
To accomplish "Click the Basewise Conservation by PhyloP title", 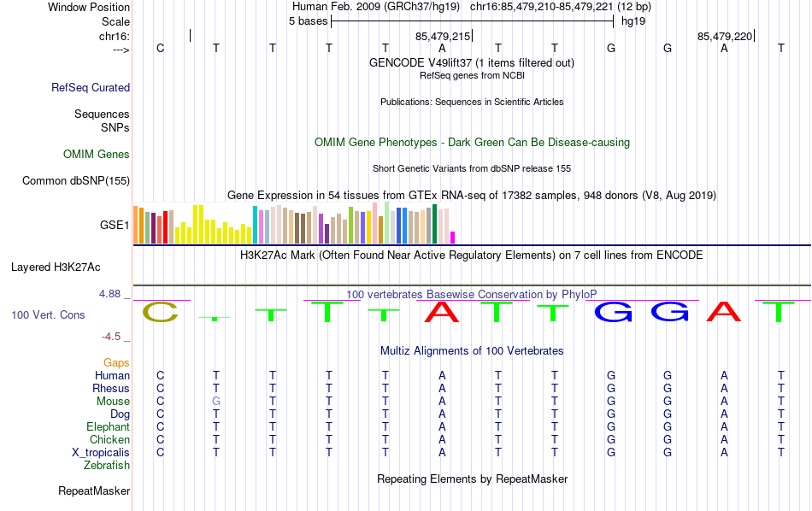I will pos(472,295).
